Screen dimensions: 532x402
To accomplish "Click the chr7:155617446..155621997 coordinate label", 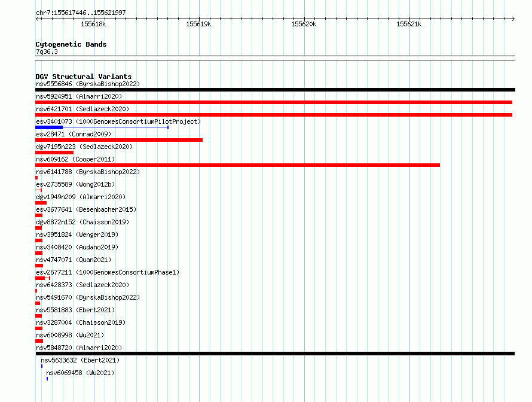I will pos(81,13).
